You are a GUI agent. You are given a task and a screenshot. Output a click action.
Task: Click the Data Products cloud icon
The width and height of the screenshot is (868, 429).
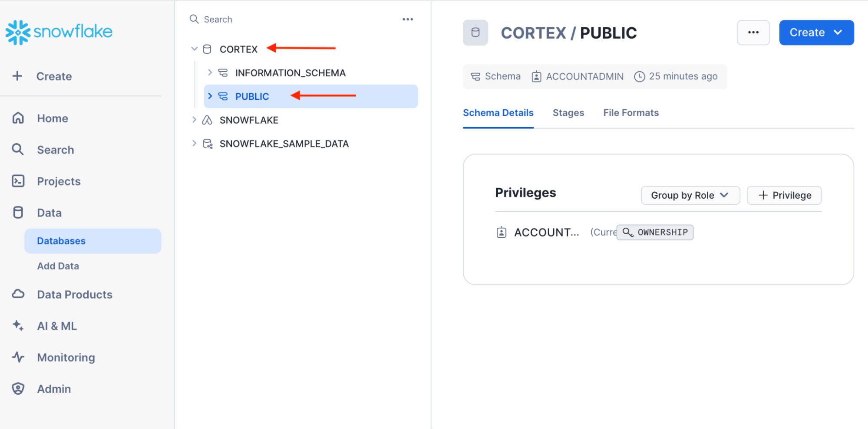[x=18, y=294]
